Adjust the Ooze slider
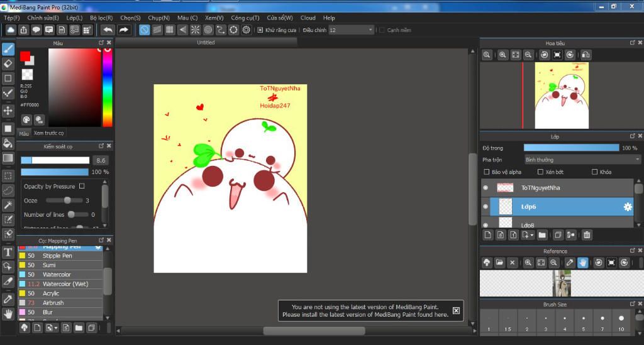644x345 pixels. click(x=67, y=200)
